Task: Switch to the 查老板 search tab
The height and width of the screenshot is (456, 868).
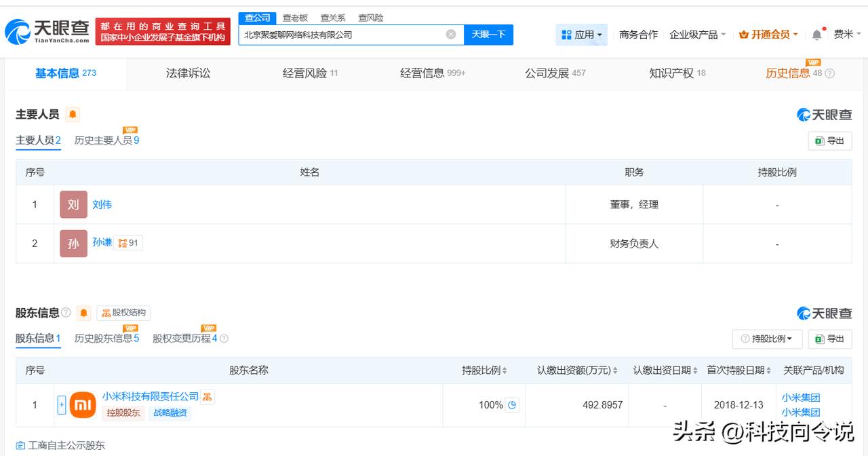Action: (x=295, y=18)
